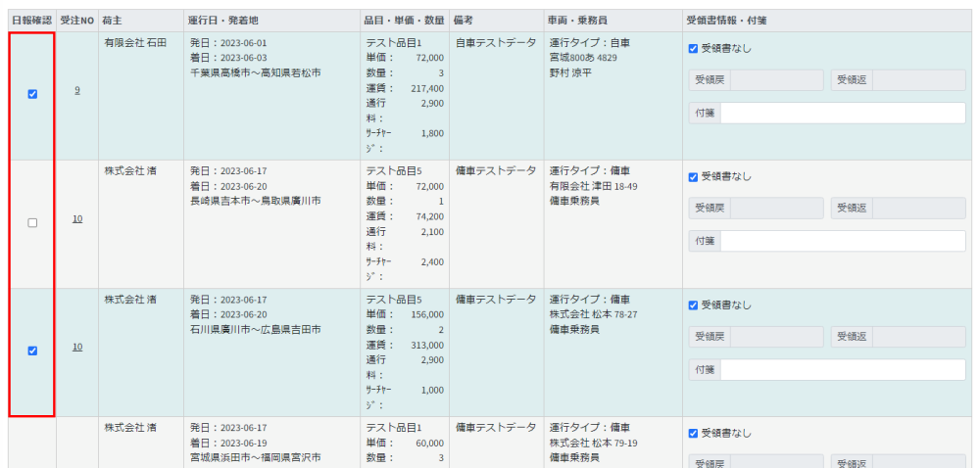
Task: Toggle 受領書なし checkbox for 有限会社 石田 row
Action: [x=694, y=48]
